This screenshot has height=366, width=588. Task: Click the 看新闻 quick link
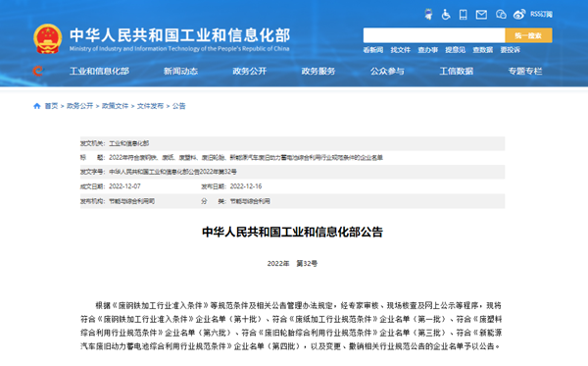click(x=373, y=50)
